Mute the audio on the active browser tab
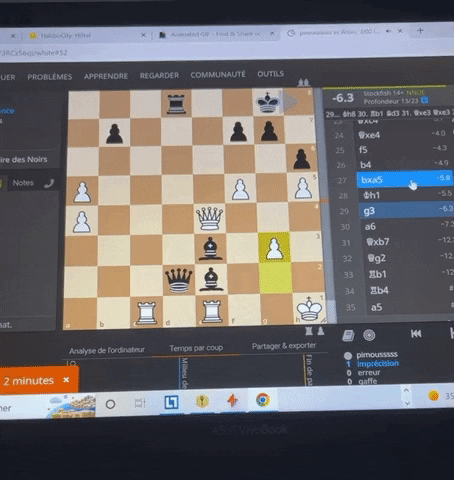The height and width of the screenshot is (480, 454). click(x=389, y=31)
